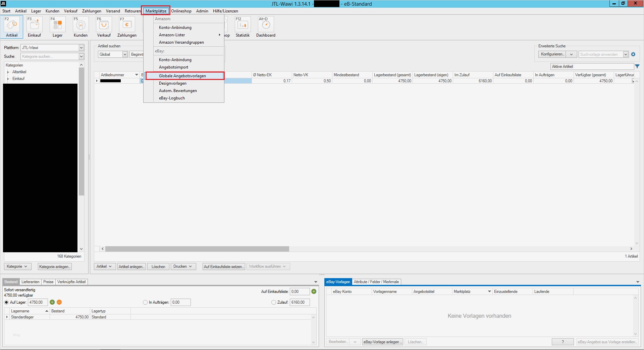This screenshot has height=350, width=644.
Task: Open the Kunden toolbar icon (F5)
Action: click(80, 27)
